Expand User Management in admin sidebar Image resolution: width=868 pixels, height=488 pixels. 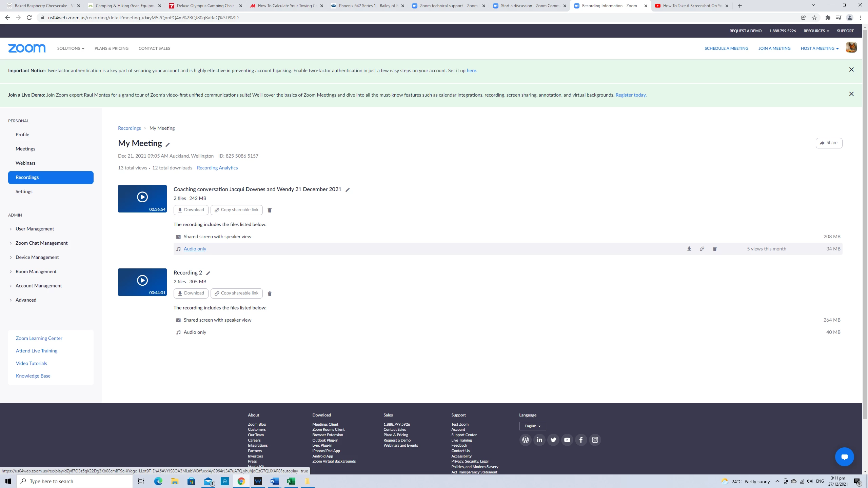point(35,229)
